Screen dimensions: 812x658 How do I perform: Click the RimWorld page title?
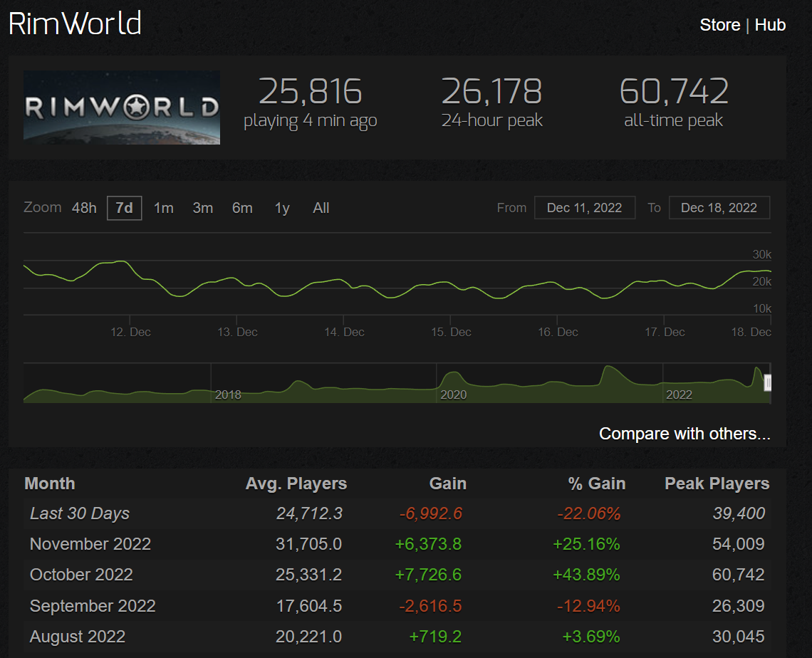click(x=75, y=23)
